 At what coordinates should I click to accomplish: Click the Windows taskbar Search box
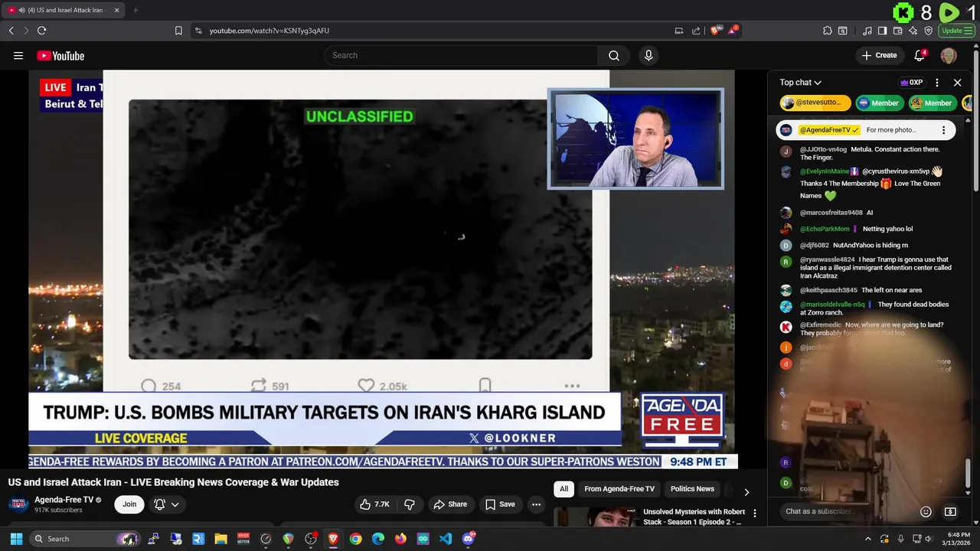tap(87, 539)
